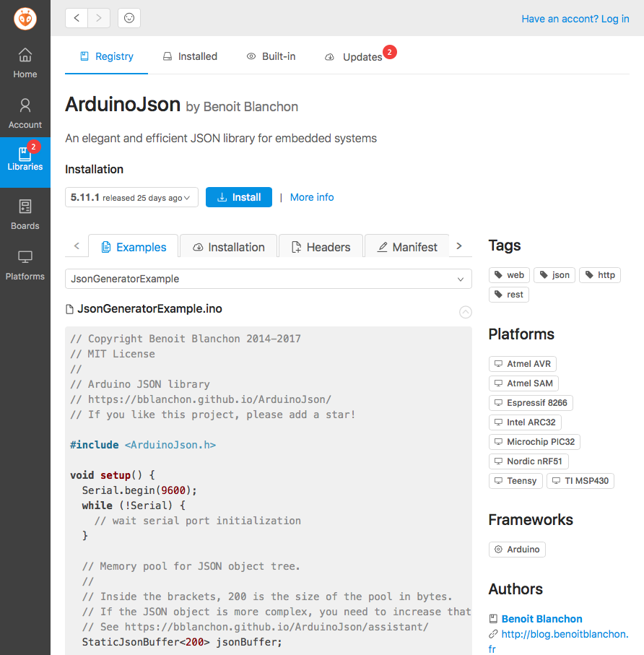644x655 pixels.
Task: Open the version 5.11.1 dropdown
Action: [131, 197]
